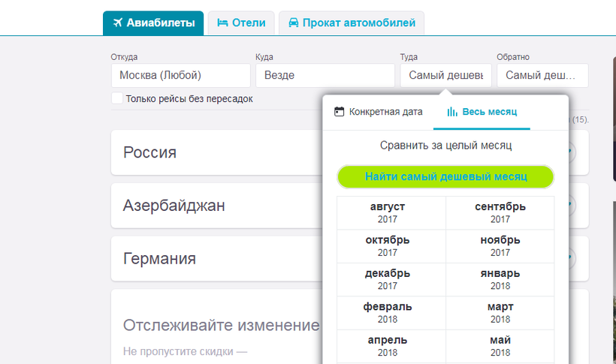
Task: Switch to the Отели tab
Action: [240, 23]
